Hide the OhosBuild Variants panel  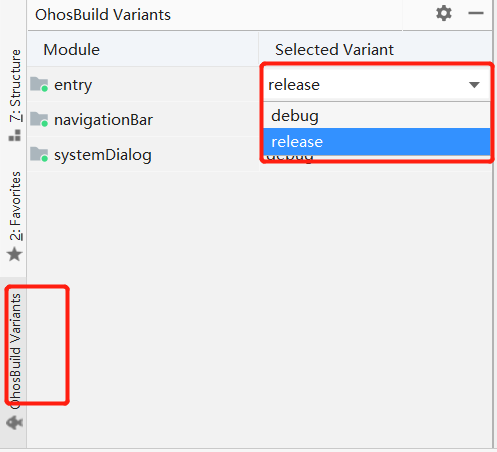(476, 13)
